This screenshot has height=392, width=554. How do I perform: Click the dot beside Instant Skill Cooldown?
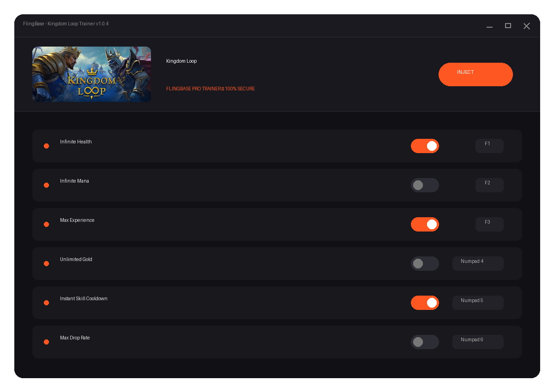(46, 303)
